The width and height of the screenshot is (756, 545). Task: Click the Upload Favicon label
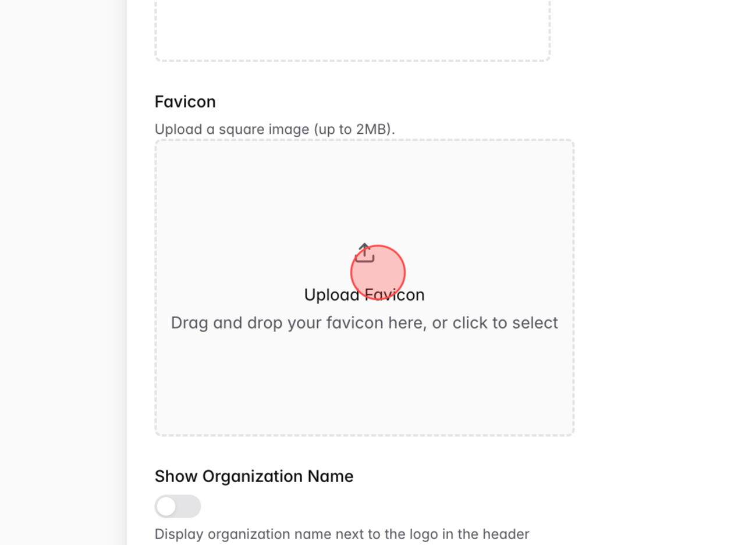click(364, 294)
